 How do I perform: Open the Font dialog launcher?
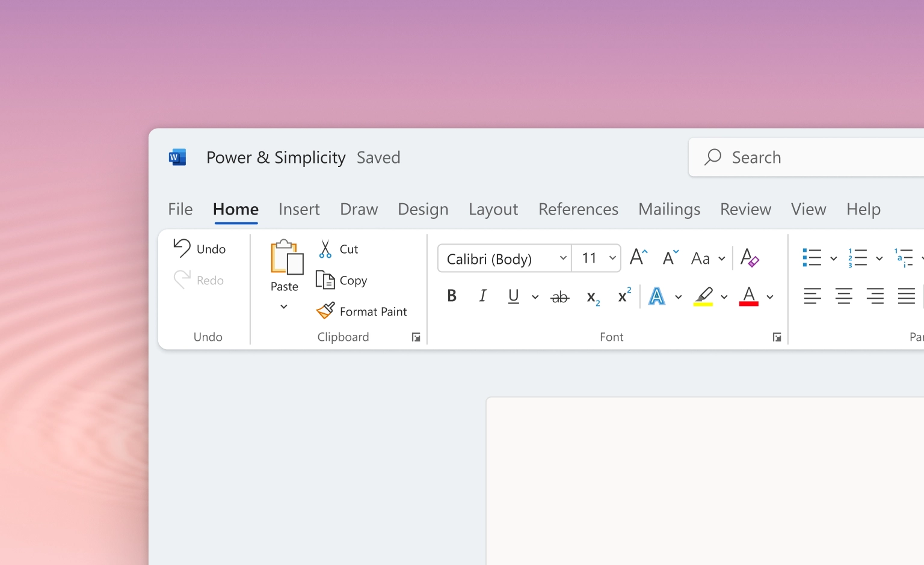point(777,337)
